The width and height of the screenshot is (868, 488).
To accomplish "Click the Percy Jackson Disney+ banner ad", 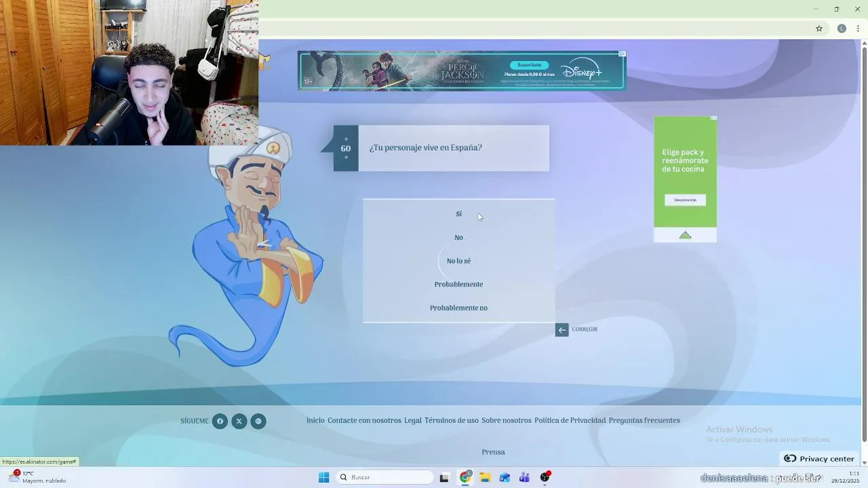I will tap(461, 70).
